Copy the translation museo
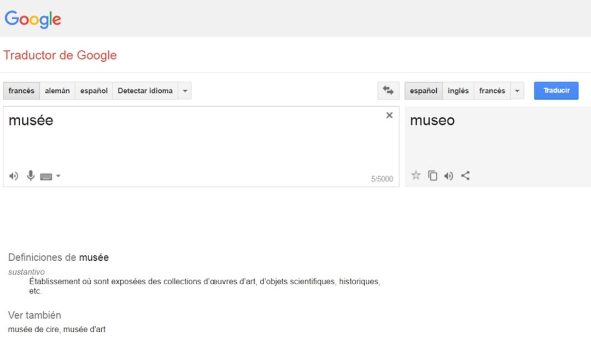The width and height of the screenshot is (591, 364). pos(432,175)
